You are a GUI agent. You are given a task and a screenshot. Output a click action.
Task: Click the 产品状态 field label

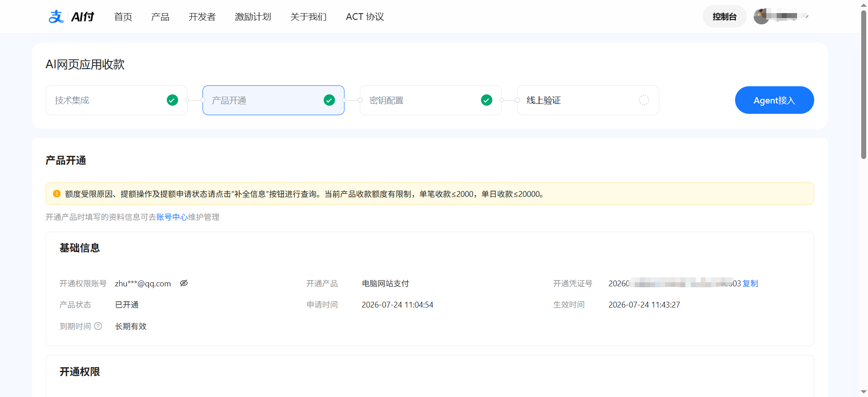tap(75, 305)
